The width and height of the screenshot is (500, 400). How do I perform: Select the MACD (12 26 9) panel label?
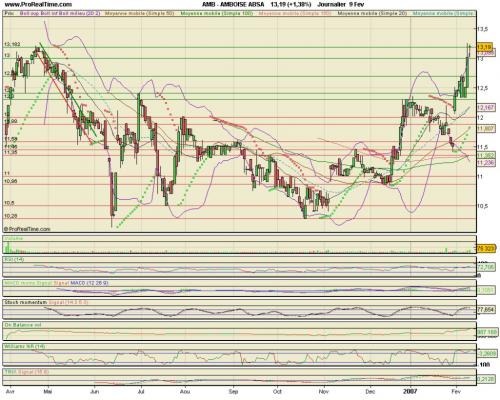point(89,283)
